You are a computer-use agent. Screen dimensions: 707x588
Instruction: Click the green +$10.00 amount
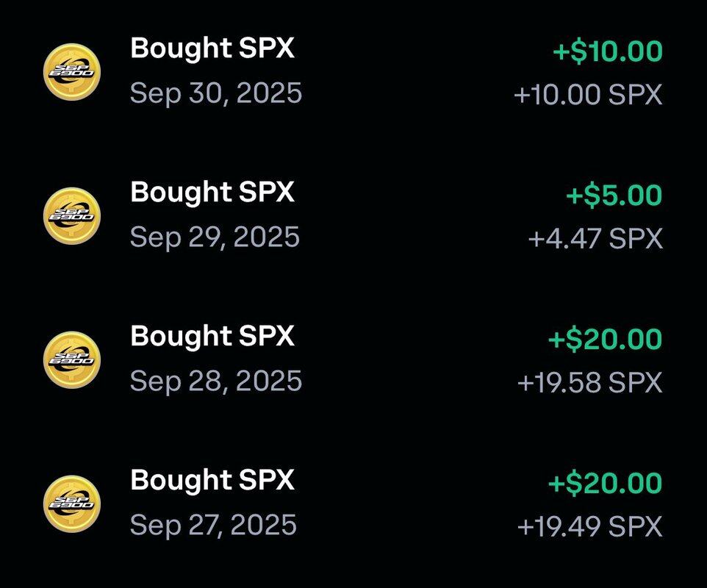pos(607,52)
